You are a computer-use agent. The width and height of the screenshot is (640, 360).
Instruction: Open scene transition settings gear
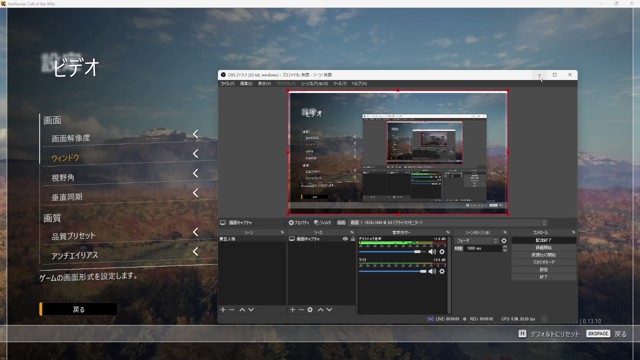click(x=504, y=241)
